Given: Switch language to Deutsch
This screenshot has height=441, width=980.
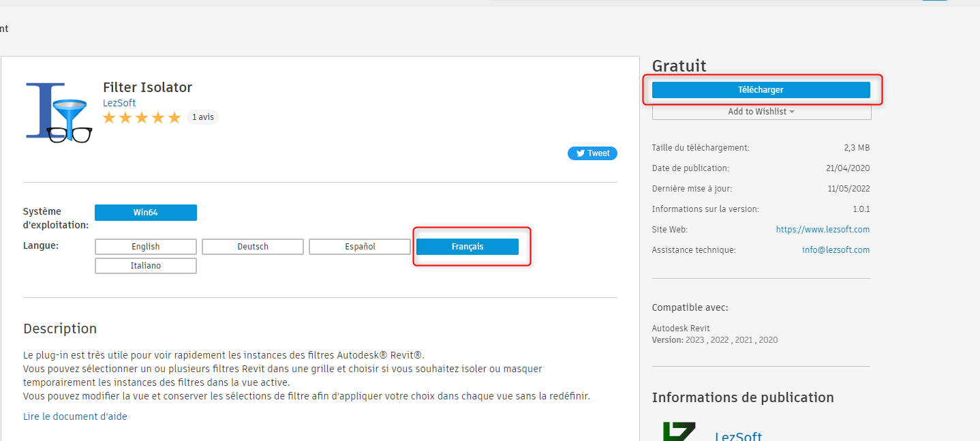Looking at the screenshot, I should coord(253,247).
